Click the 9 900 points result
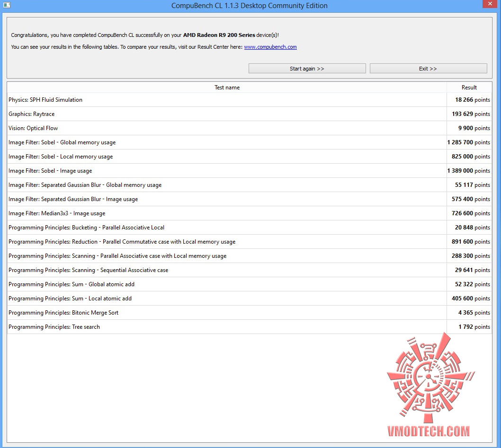Screen dimensions: 501x448 click(474, 128)
